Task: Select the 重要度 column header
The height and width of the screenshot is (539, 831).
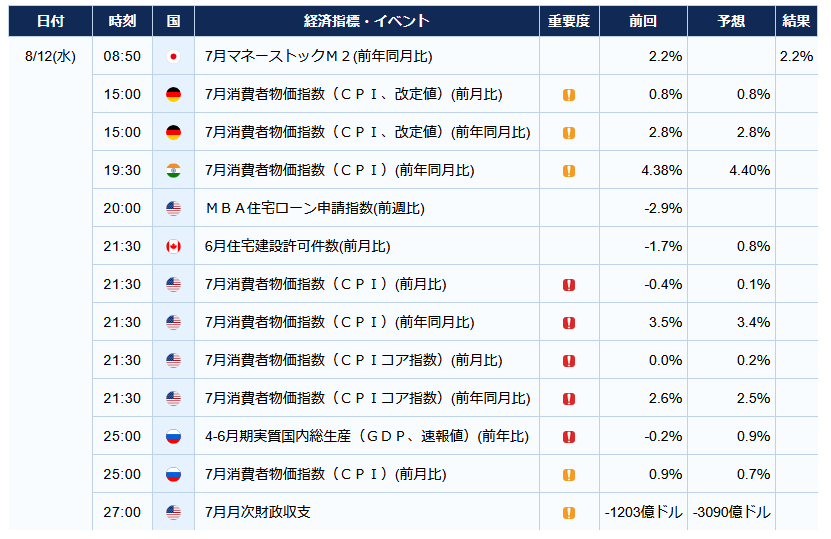Action: tap(569, 21)
